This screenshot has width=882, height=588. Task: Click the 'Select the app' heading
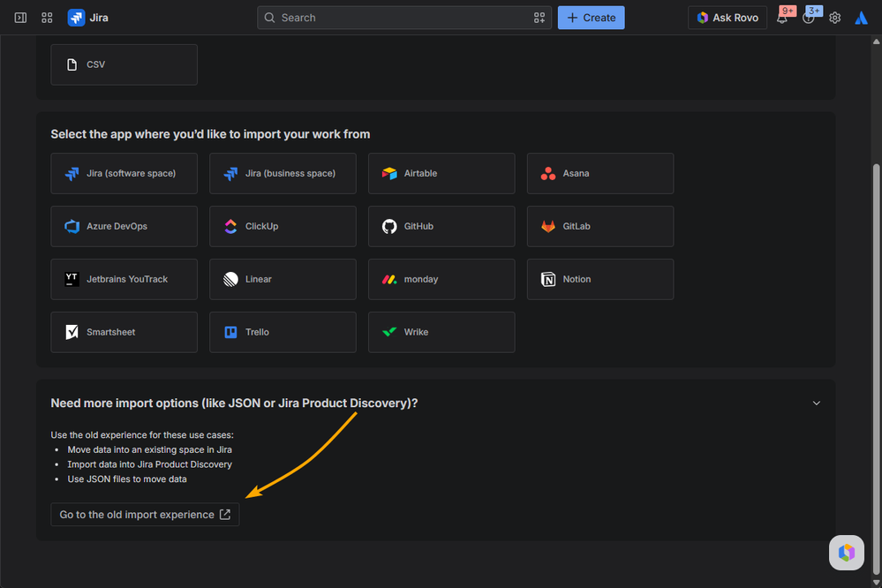(210, 134)
